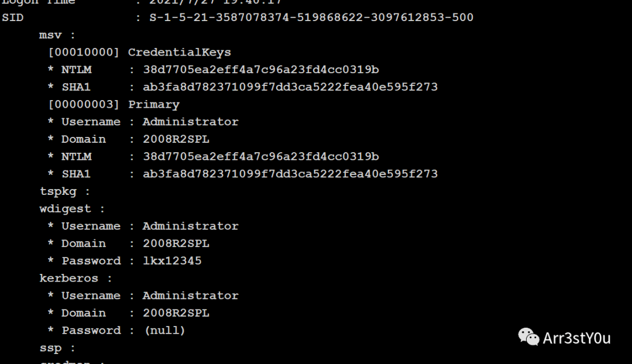Click the [00000003] Primary line

tap(114, 104)
